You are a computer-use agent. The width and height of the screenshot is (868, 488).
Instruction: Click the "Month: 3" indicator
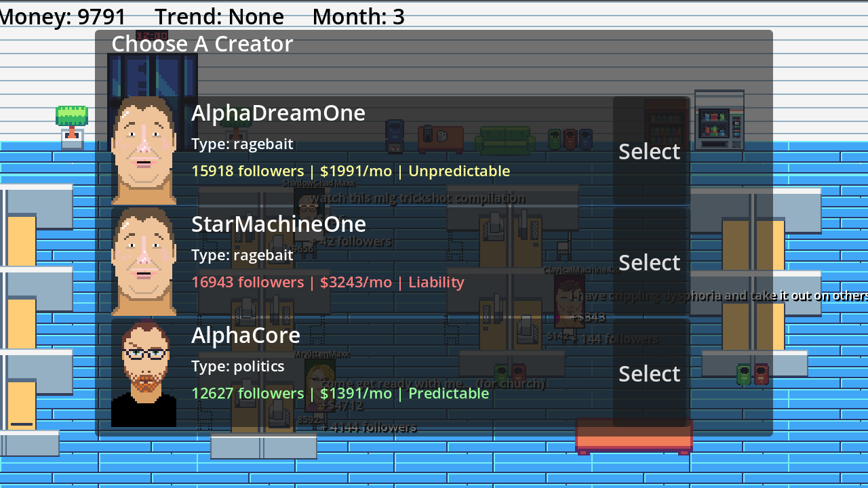(358, 16)
